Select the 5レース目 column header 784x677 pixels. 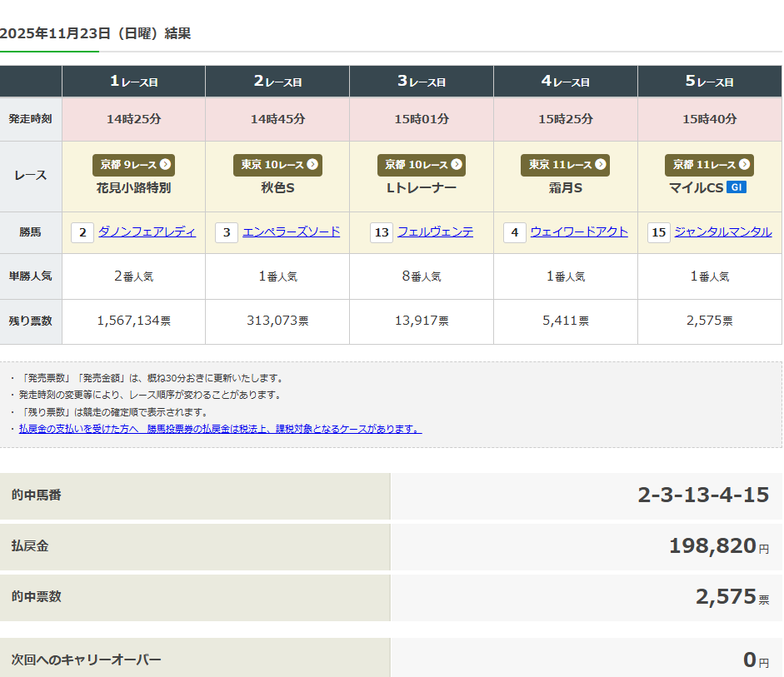coord(709,82)
